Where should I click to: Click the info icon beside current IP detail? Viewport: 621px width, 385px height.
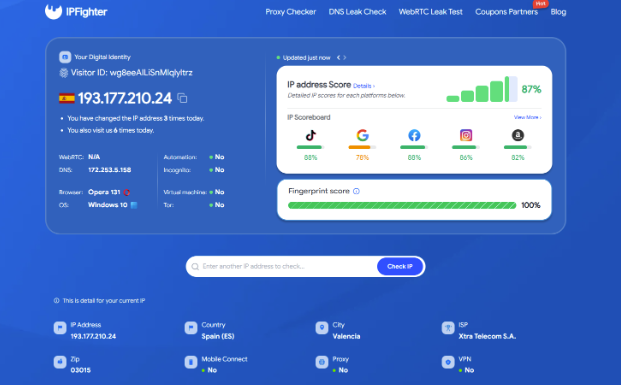tap(56, 301)
